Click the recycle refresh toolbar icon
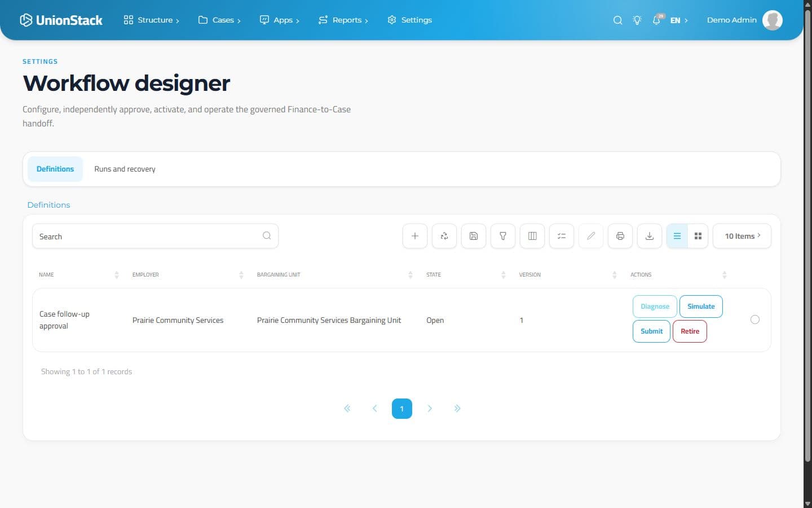Viewport: 812px width, 508px height. (x=444, y=236)
